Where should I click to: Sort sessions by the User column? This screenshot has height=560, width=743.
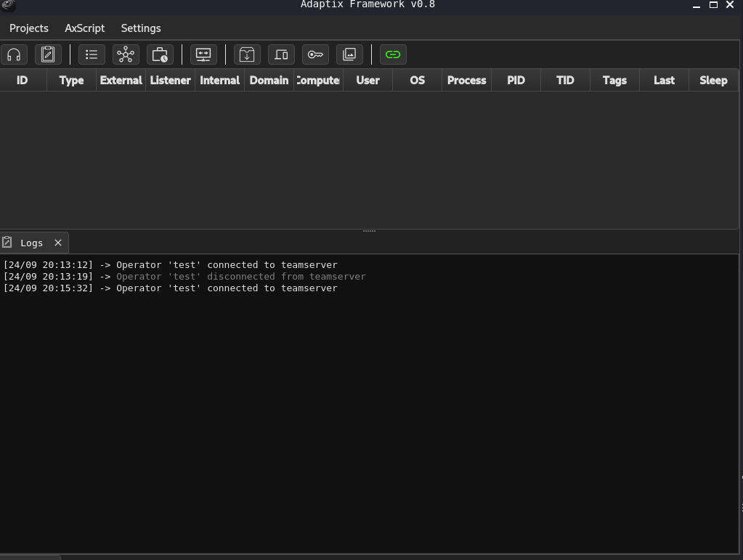[368, 81]
